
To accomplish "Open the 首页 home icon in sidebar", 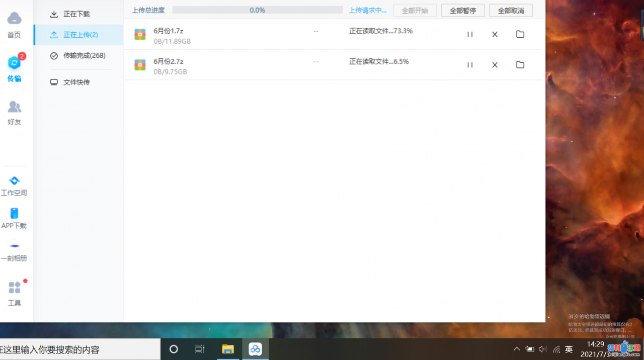I will (x=15, y=24).
